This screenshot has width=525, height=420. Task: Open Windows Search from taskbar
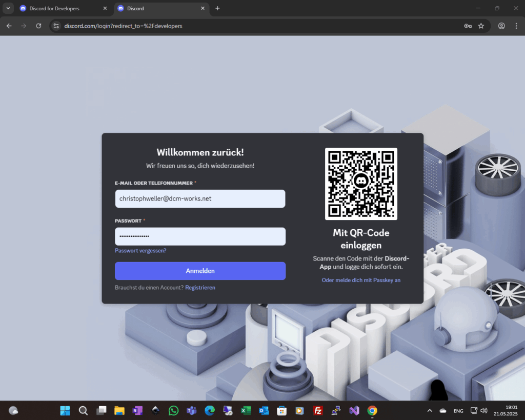pyautogui.click(x=83, y=411)
